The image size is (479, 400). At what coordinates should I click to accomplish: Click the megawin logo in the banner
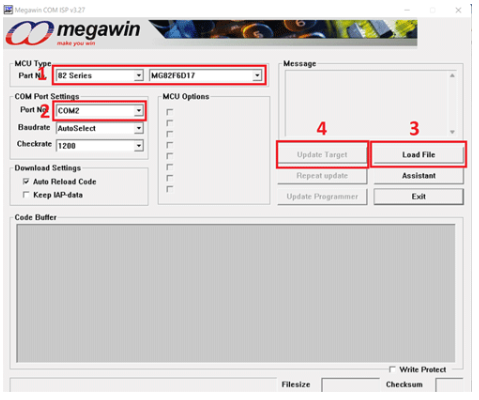(x=73, y=33)
